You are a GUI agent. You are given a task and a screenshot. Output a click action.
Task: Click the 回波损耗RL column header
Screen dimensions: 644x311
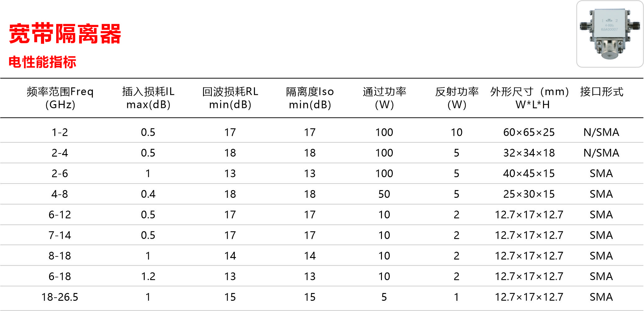pyautogui.click(x=230, y=98)
